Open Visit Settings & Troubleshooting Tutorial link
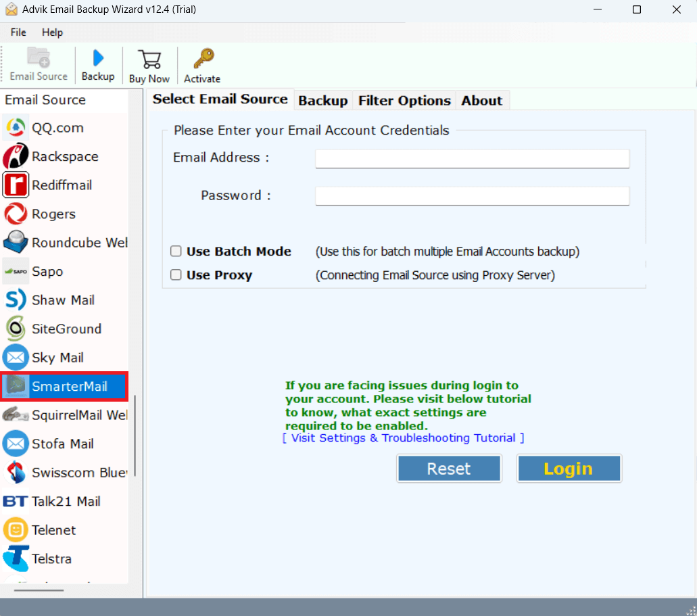The image size is (697, 616). tap(403, 438)
